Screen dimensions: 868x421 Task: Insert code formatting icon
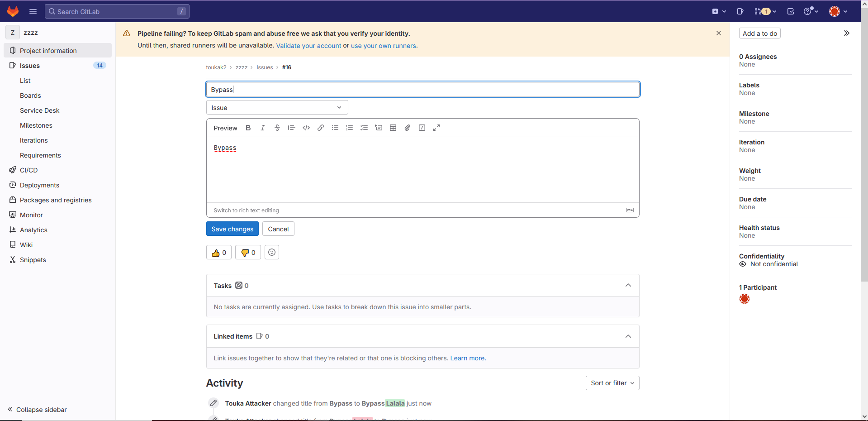(306, 128)
